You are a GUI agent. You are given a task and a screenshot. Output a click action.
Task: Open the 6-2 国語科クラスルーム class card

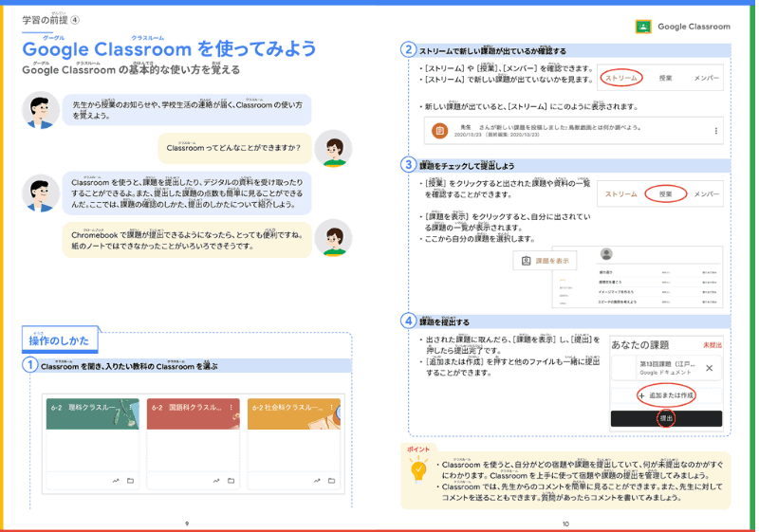click(194, 444)
